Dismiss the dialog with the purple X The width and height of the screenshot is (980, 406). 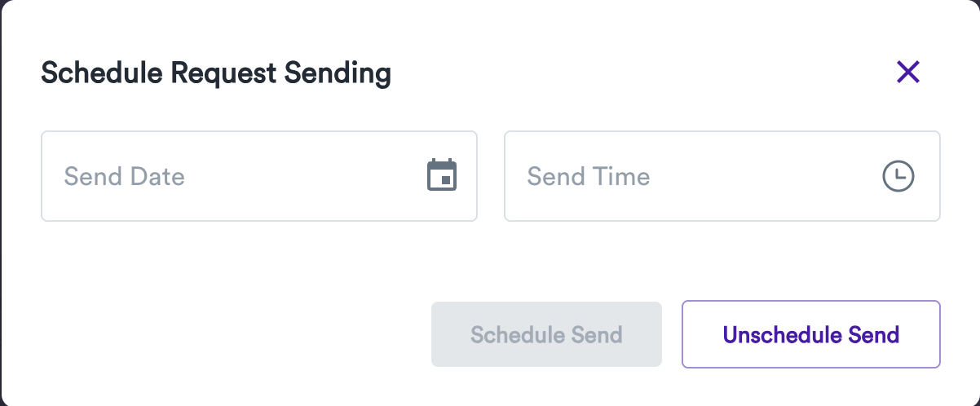pyautogui.click(x=907, y=73)
